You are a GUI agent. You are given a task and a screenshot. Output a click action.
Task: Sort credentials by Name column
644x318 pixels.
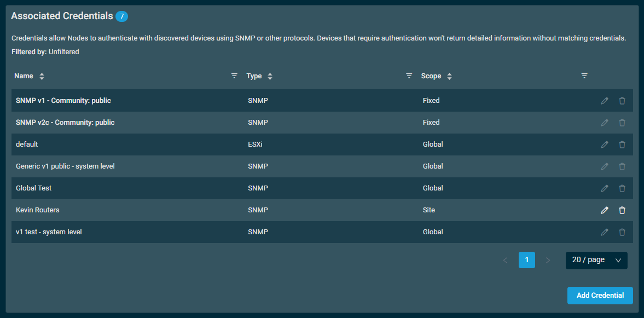click(x=42, y=76)
